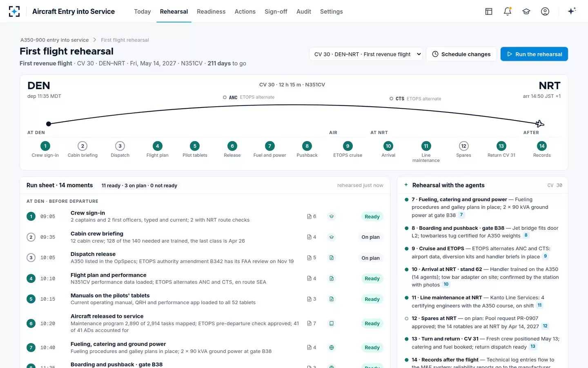The height and width of the screenshot is (368, 588).
Task: Click the layout panel icon in header
Action: click(x=489, y=11)
